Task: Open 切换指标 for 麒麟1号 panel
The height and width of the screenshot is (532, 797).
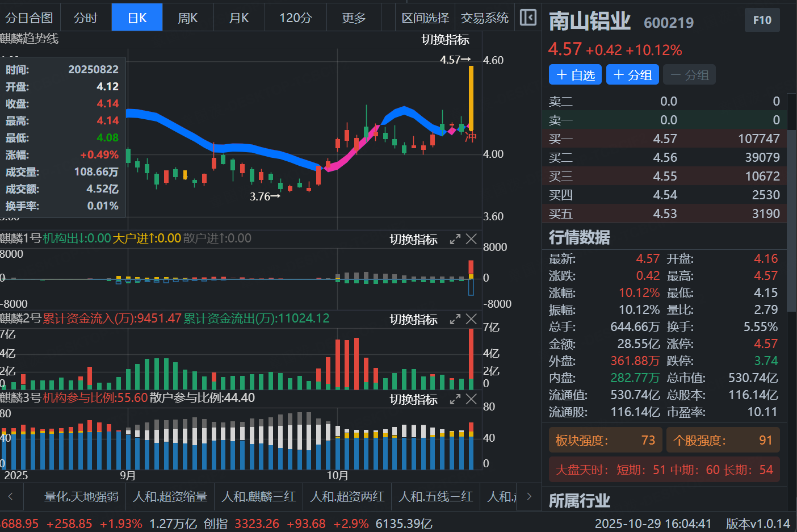Action: 413,240
